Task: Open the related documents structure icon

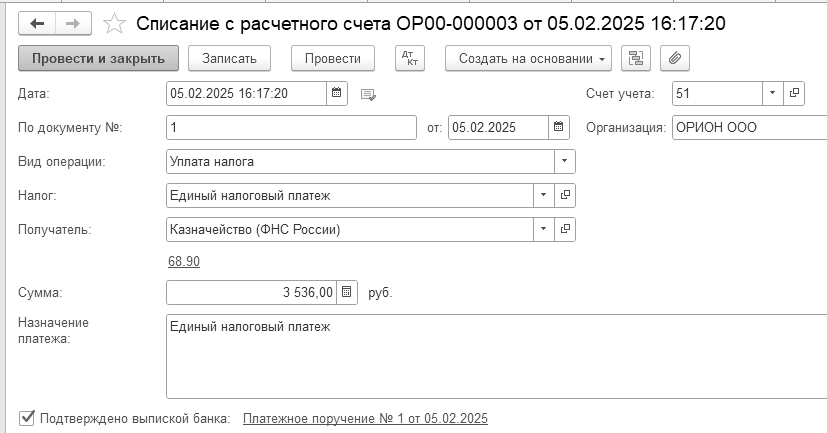Action: (636, 59)
